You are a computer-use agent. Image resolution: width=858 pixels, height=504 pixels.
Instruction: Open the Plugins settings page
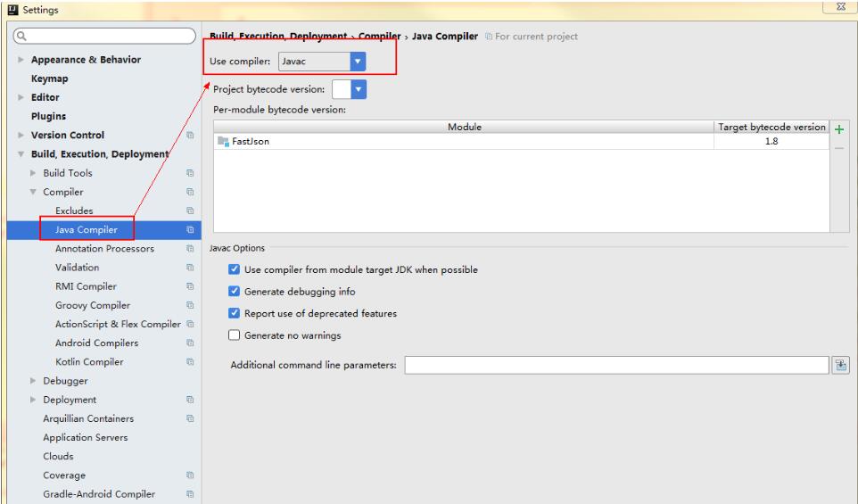(x=48, y=116)
